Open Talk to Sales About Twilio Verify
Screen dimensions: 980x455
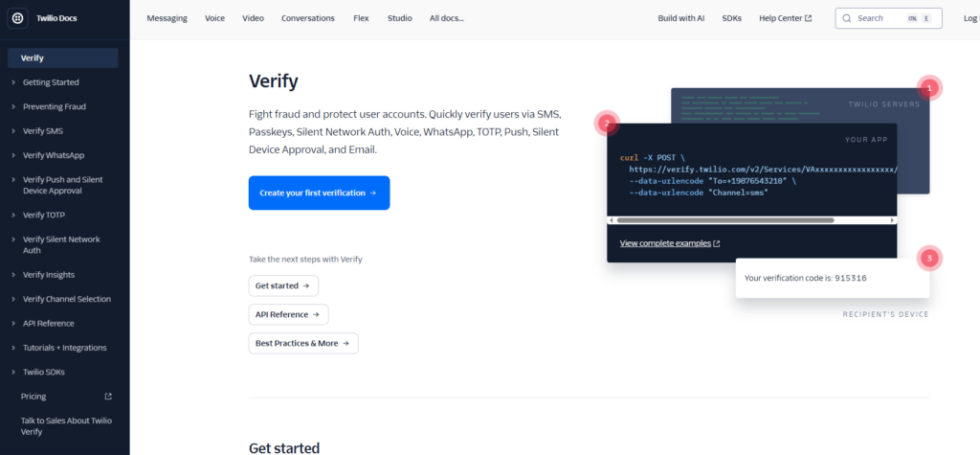[66, 426]
